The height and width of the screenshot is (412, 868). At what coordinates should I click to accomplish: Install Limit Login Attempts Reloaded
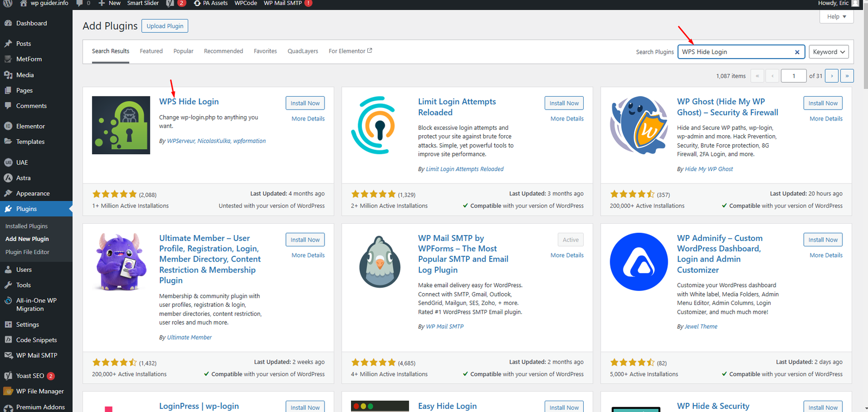tap(564, 103)
